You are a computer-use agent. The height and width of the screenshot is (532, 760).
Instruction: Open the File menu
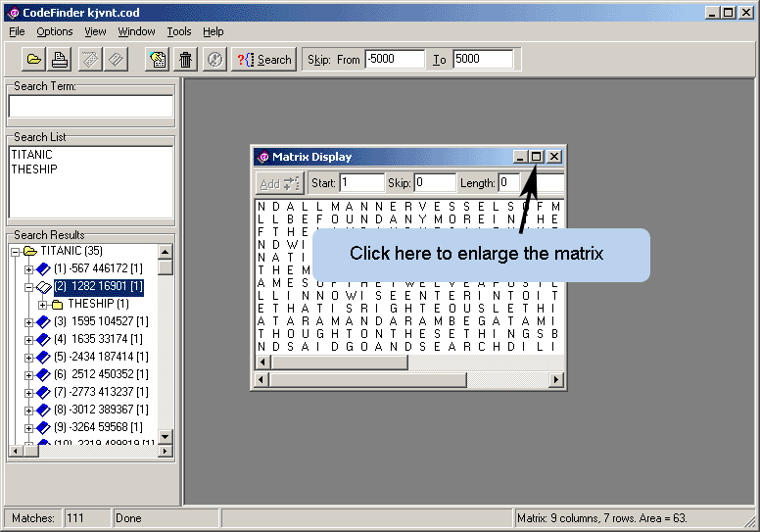(x=17, y=31)
